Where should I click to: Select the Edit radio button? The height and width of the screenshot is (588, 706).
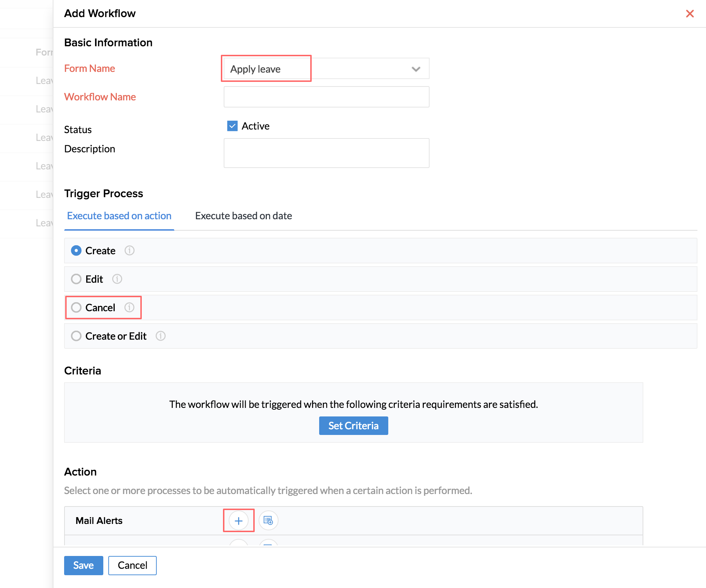76,279
